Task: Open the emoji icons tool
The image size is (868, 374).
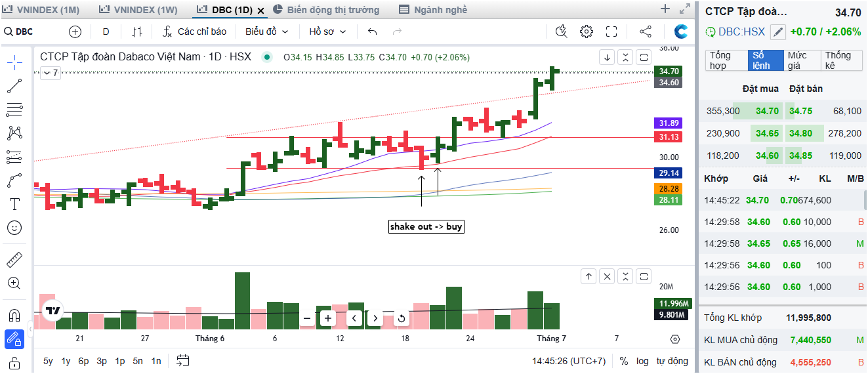Action: (14, 228)
